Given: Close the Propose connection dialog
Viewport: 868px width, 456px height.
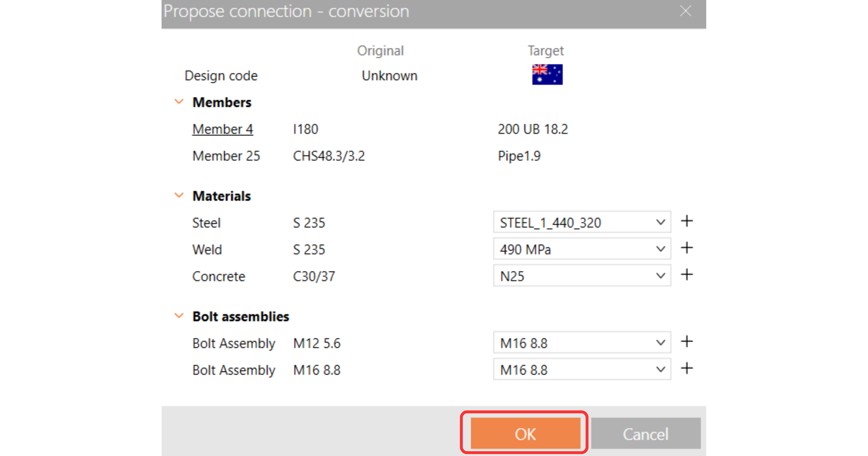Looking at the screenshot, I should point(685,11).
